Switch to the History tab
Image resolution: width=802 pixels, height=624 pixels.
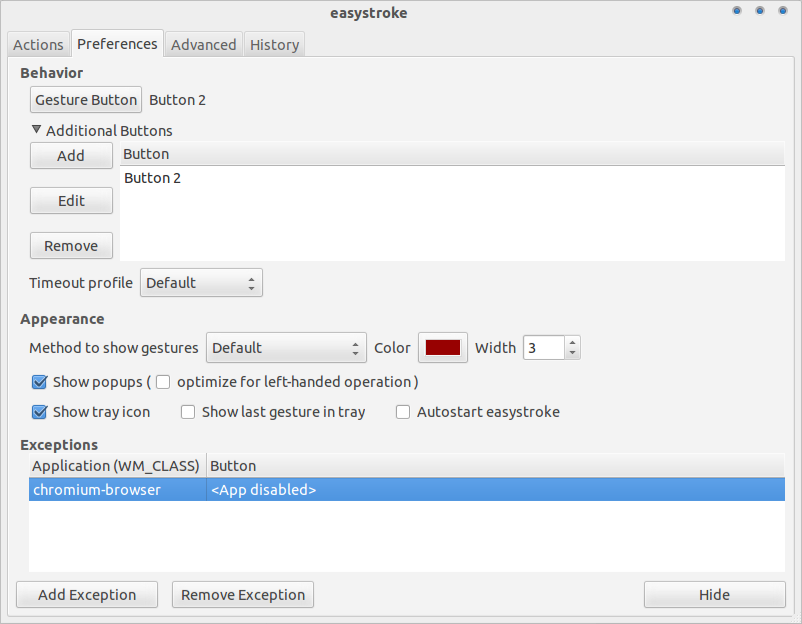pyautogui.click(x=274, y=44)
